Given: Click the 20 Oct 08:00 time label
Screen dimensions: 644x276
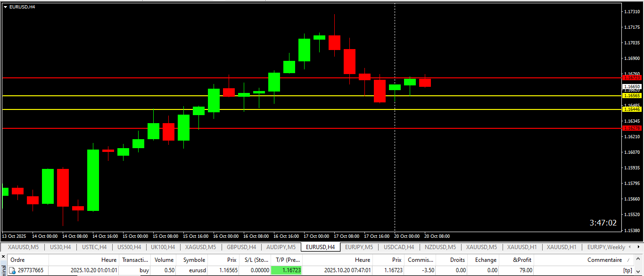Looking at the screenshot, I should (x=437, y=236).
